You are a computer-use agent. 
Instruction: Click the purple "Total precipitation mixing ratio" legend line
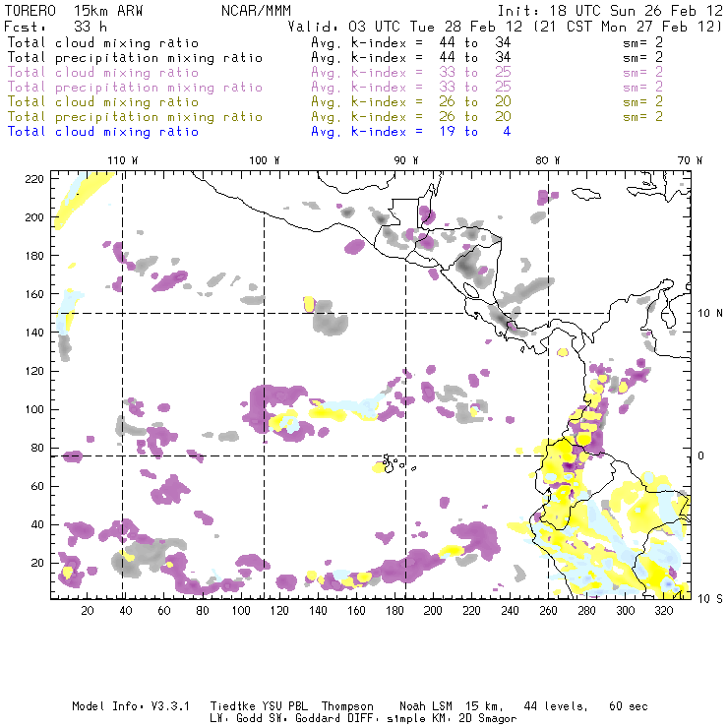(135, 88)
